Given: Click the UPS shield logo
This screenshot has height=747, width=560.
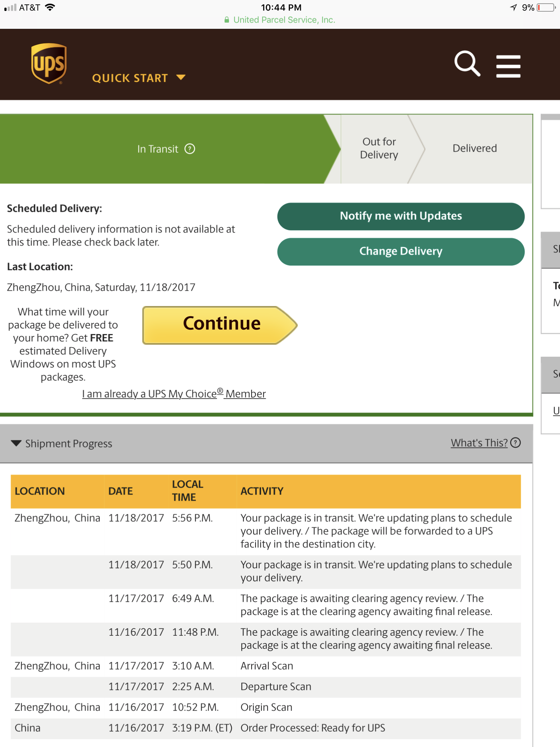Looking at the screenshot, I should [x=49, y=64].
